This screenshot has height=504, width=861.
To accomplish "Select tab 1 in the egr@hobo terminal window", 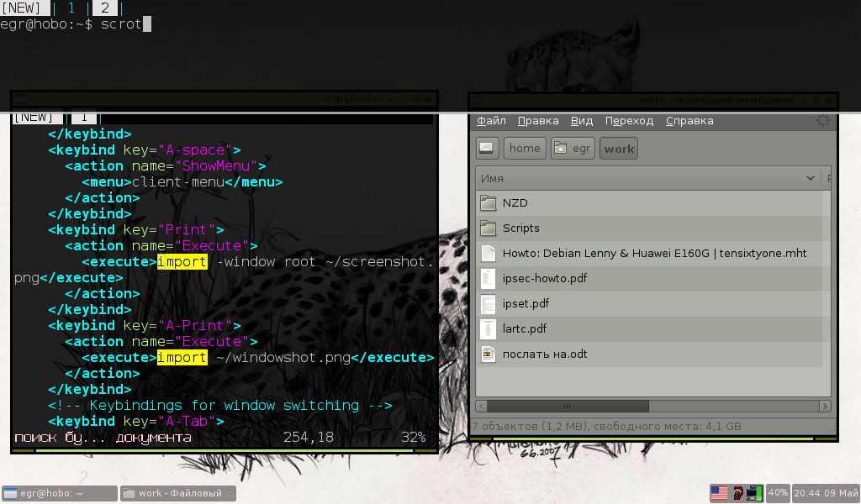I will pos(84,118).
